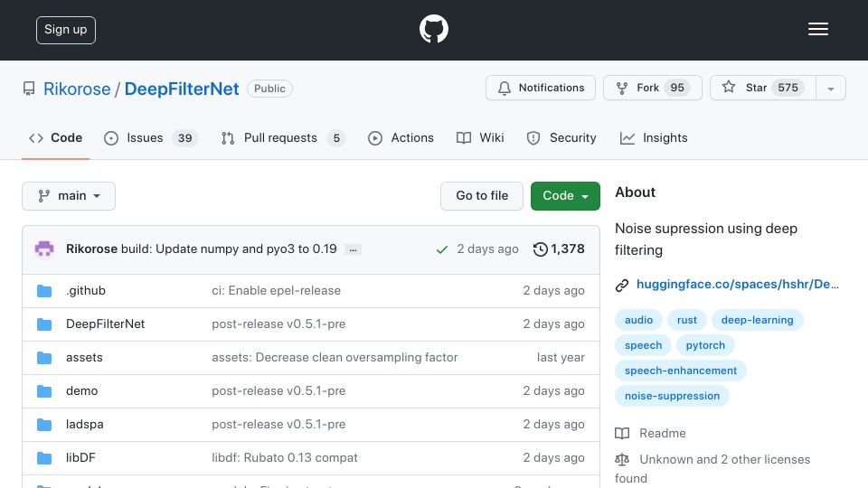Screen dimensions: 868x488
Task: Open the Rikorose owner profile link
Action: (77, 89)
